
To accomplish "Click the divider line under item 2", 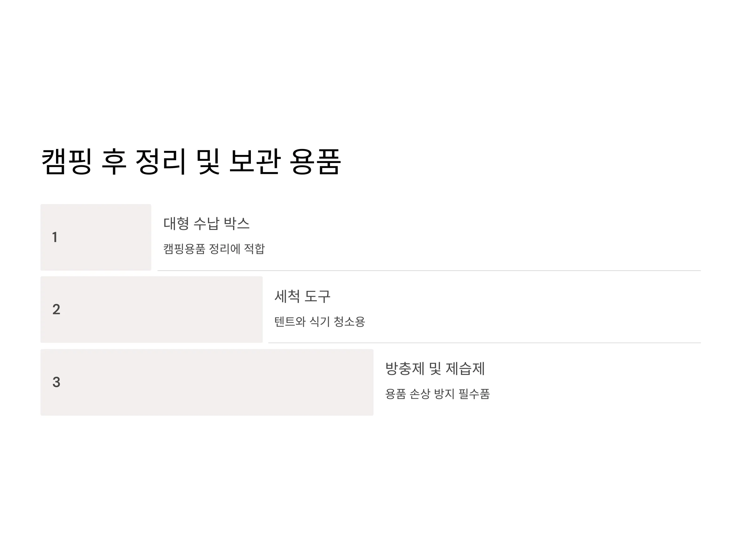I will tap(485, 343).
